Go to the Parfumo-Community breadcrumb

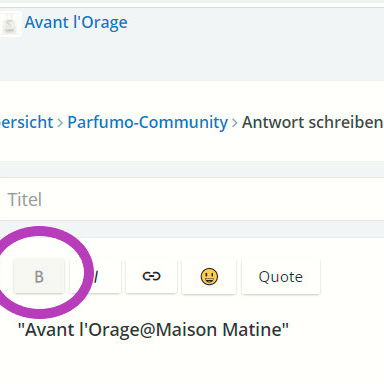coord(148,122)
